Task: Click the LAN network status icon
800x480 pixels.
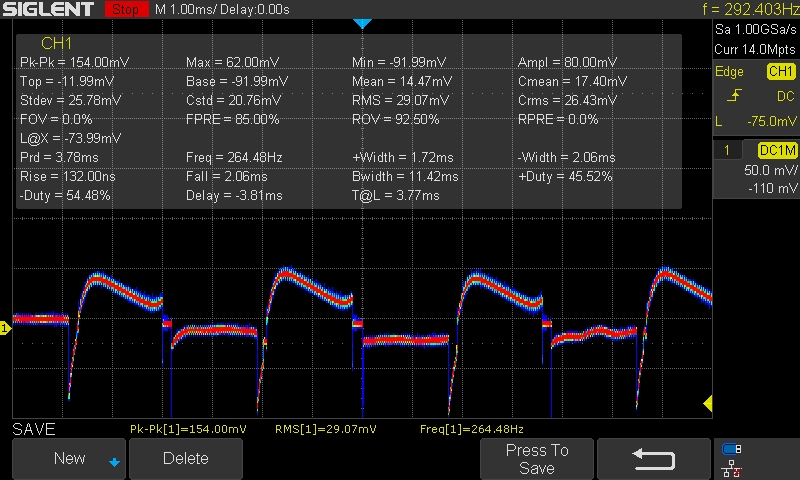Action: click(x=732, y=469)
